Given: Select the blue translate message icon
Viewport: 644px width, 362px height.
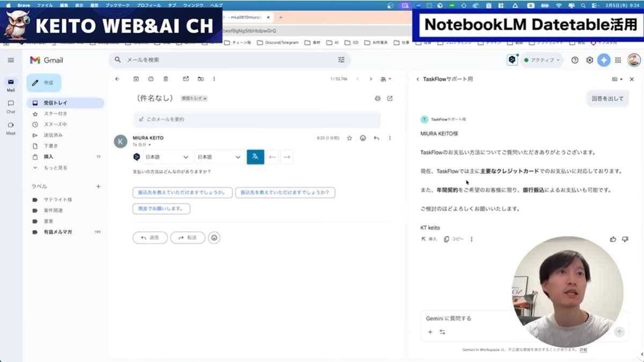Looking at the screenshot, I should click(x=255, y=157).
